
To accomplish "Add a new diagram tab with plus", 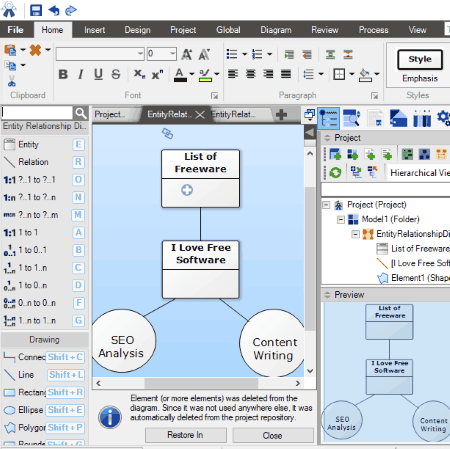I will point(281,115).
